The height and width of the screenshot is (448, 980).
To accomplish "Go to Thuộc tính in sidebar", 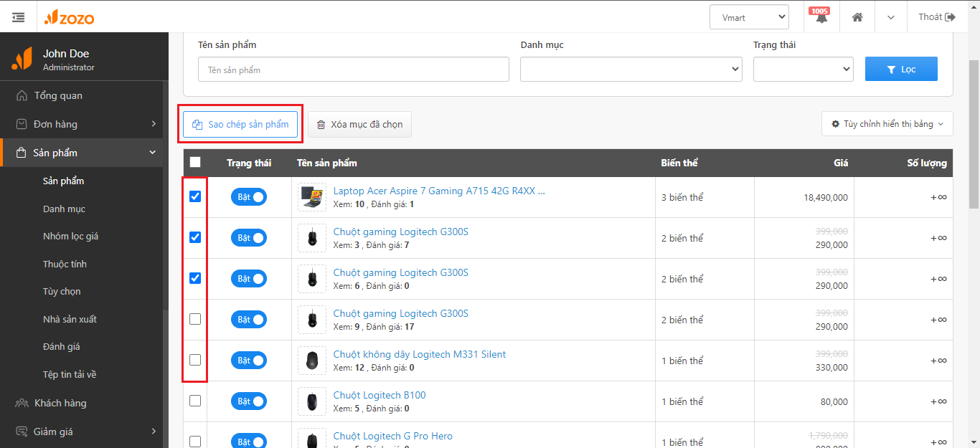I will pyautogui.click(x=65, y=264).
